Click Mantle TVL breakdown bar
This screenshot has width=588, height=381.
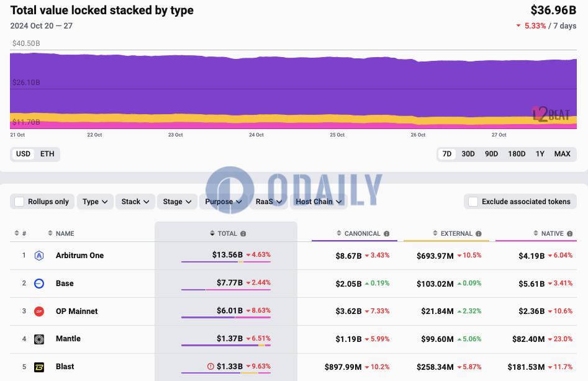226,346
